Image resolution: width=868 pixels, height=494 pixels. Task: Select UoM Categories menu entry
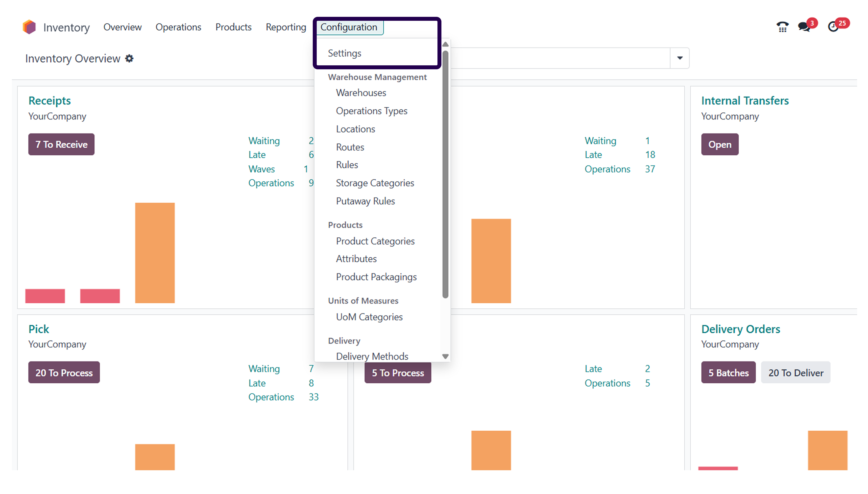click(369, 317)
